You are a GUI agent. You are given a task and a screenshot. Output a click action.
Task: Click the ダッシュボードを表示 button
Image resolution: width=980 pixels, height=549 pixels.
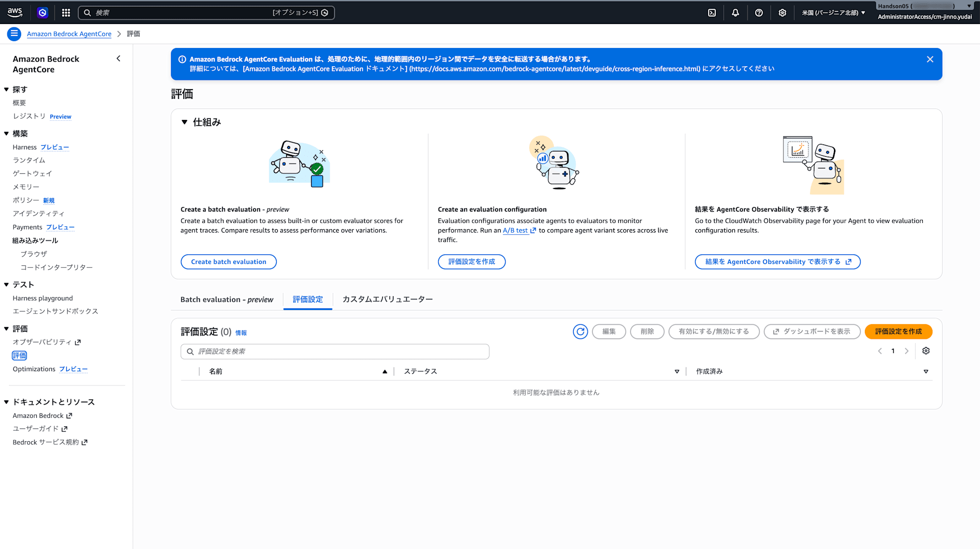(x=812, y=332)
